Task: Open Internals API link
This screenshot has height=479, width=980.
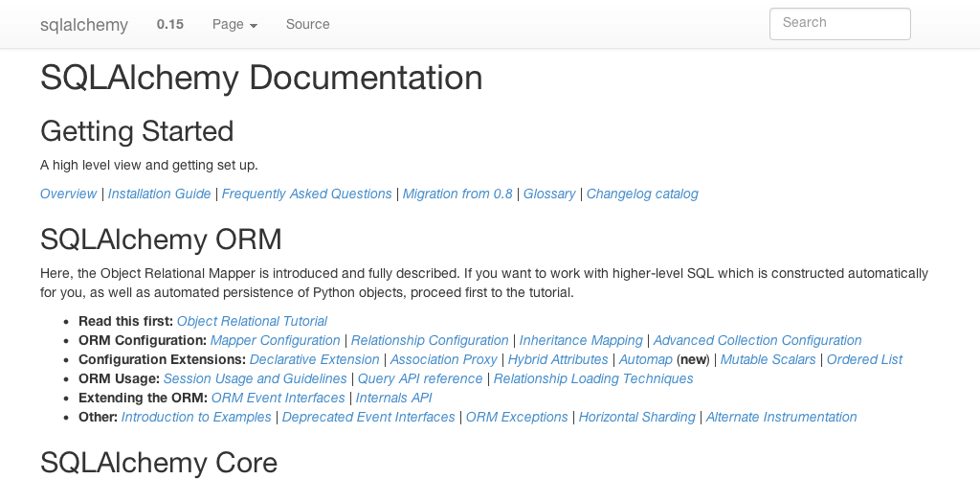Action: click(x=393, y=399)
